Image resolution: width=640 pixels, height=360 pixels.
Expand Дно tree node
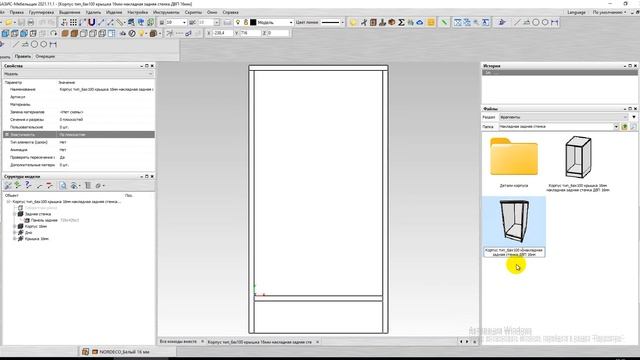click(15, 232)
